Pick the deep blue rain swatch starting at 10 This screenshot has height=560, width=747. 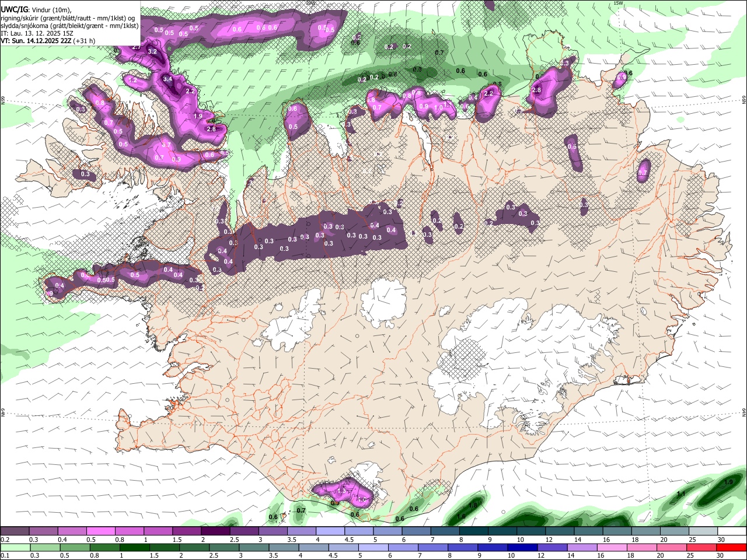[x=521, y=547]
